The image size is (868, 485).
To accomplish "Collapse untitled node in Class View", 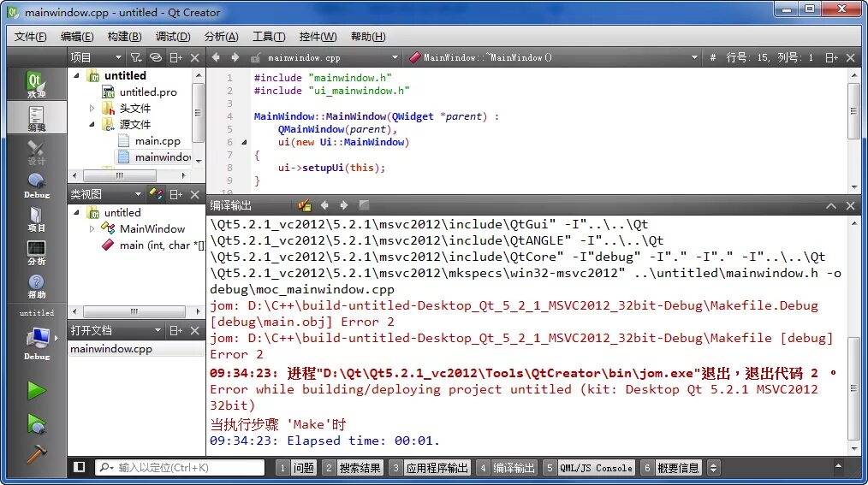I will pos(77,212).
